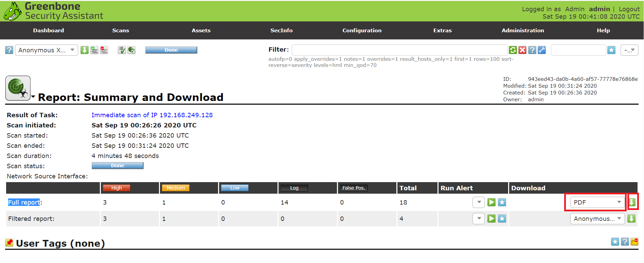The width and height of the screenshot is (644, 263).
Task: Add report results to assets
Action: point(94,50)
